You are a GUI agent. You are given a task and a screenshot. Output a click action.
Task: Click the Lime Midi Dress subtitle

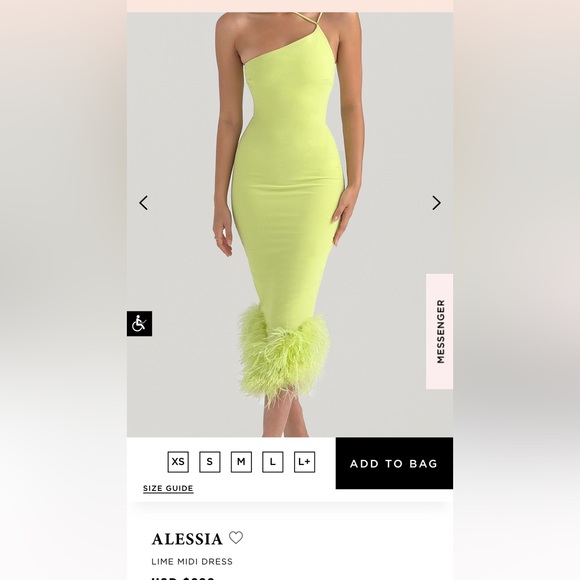tap(192, 562)
